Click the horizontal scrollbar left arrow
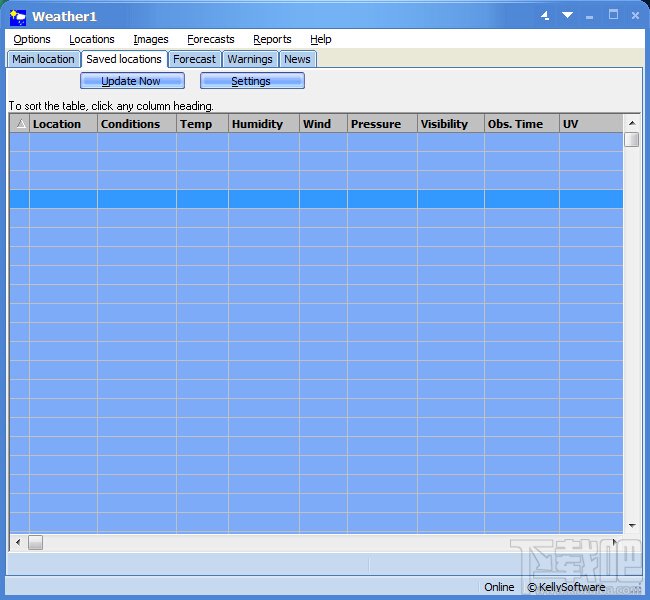Image resolution: width=650 pixels, height=600 pixels. [18, 542]
